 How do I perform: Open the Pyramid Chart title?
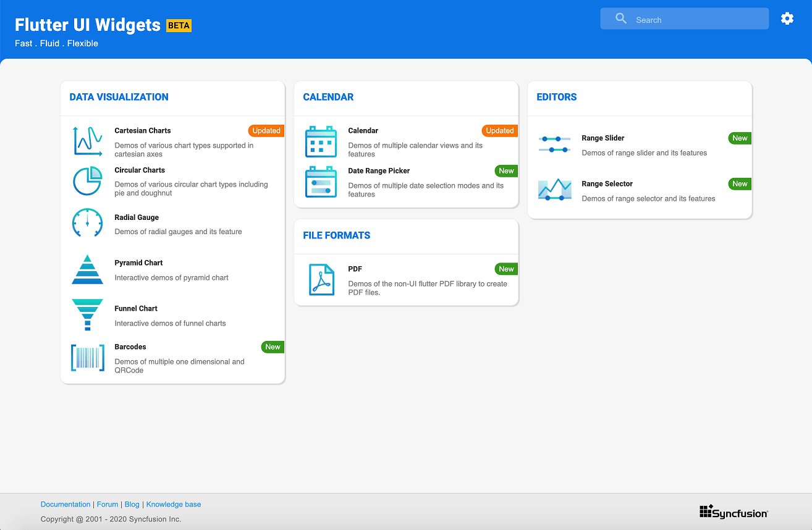[x=138, y=263]
